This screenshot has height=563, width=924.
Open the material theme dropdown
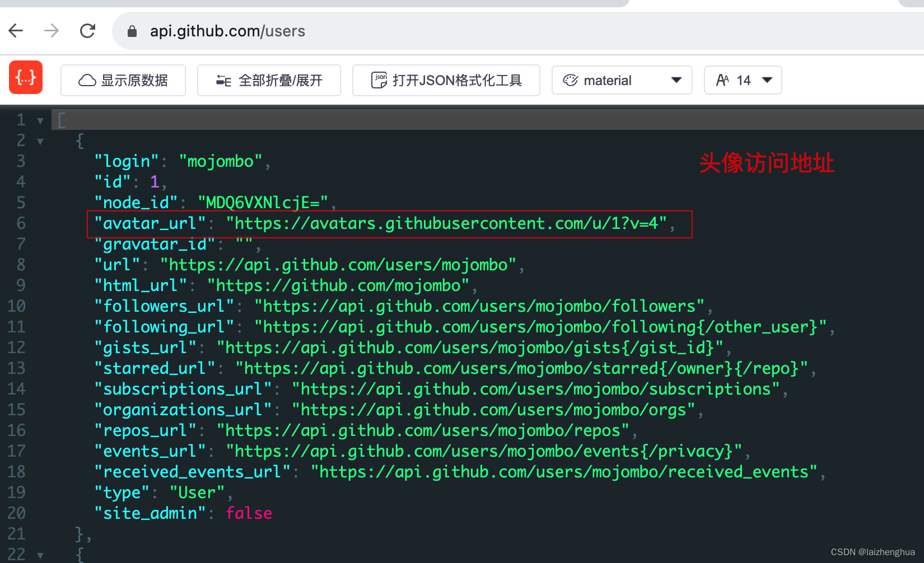[x=622, y=80]
